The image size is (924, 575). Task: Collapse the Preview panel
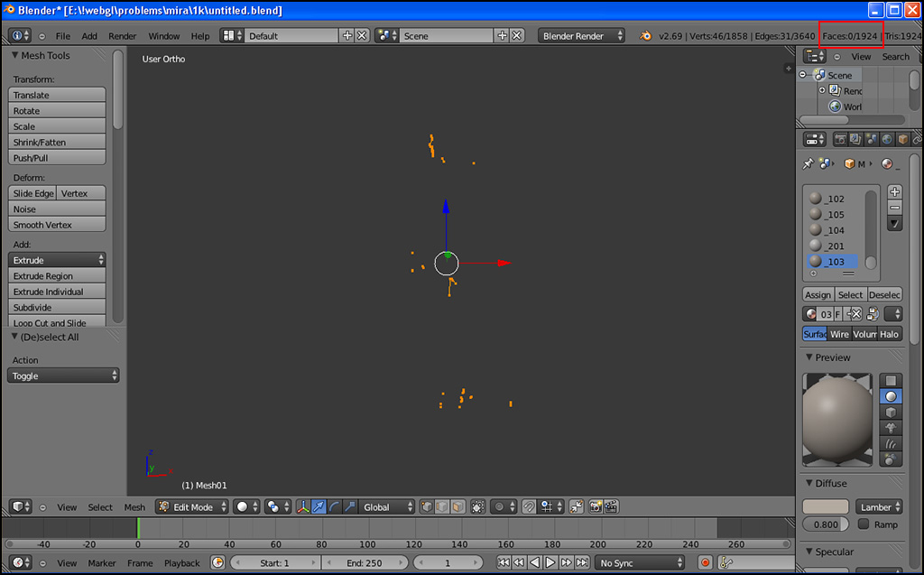point(809,357)
